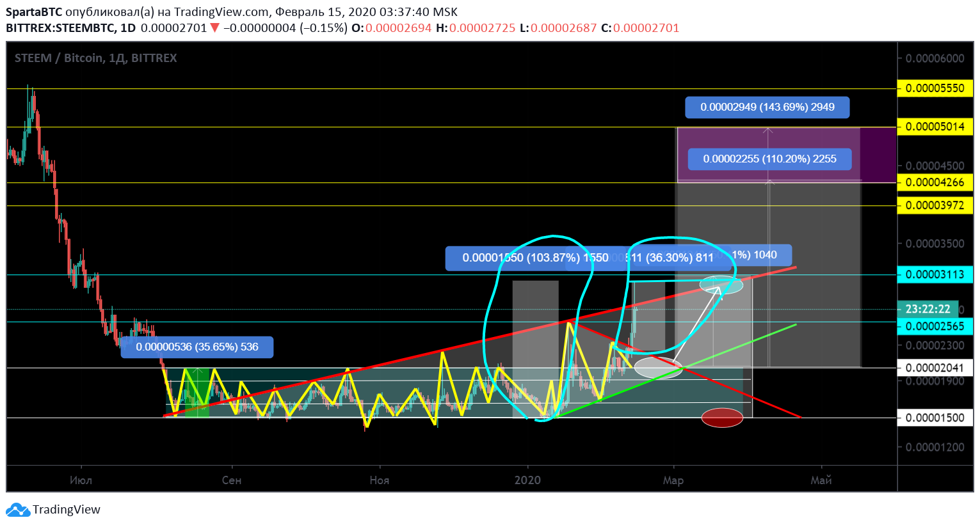Click the high value H:0.00002725

tap(475, 28)
